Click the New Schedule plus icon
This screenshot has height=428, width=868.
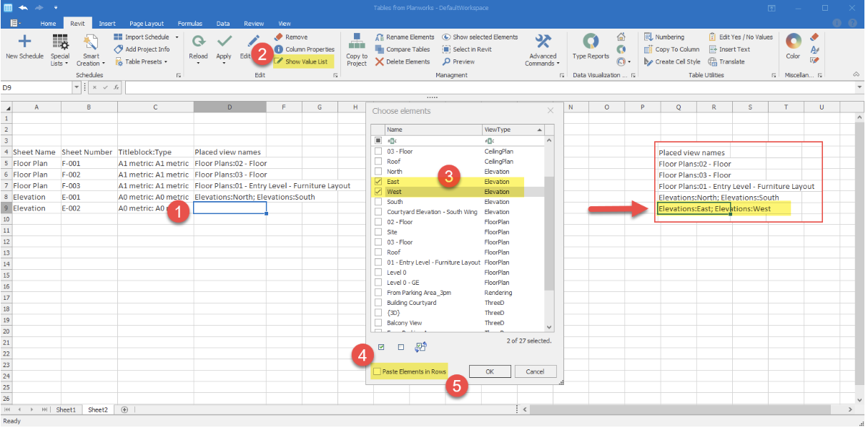click(x=24, y=42)
